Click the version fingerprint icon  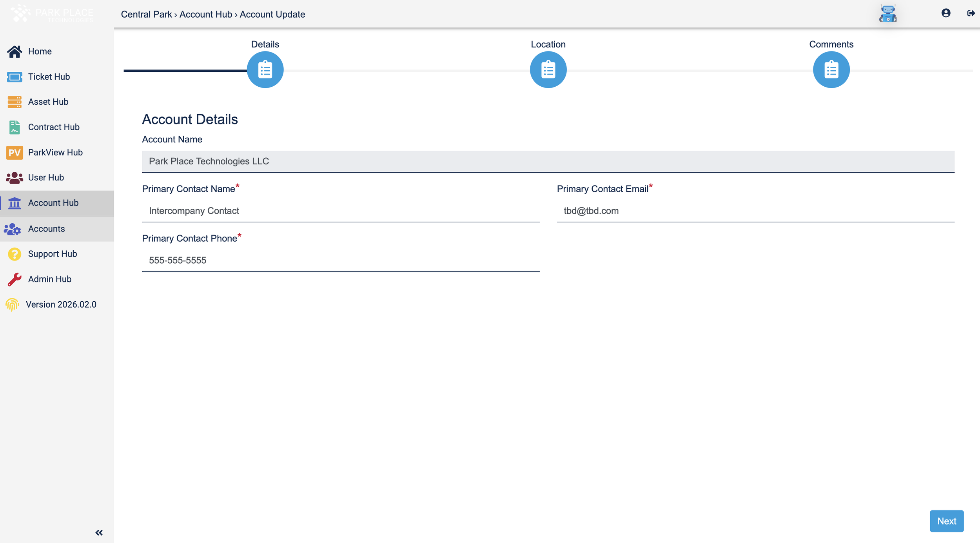[x=12, y=305]
